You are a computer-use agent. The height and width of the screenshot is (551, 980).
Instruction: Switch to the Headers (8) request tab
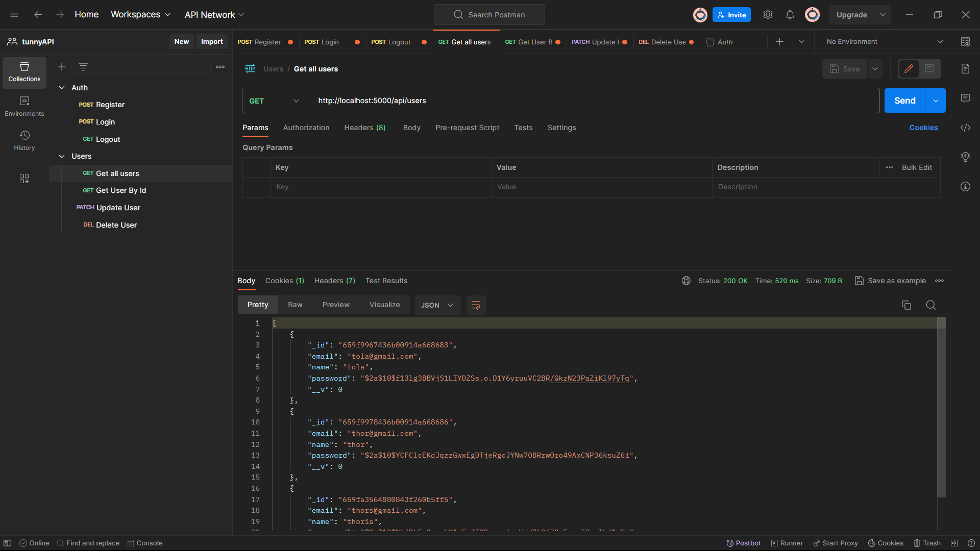(x=365, y=128)
